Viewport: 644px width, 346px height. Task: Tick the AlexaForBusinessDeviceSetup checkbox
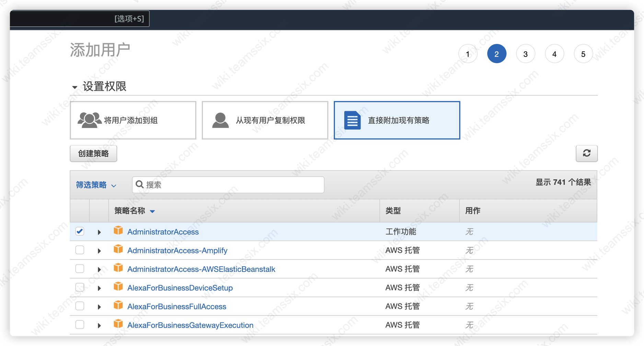[x=80, y=287]
